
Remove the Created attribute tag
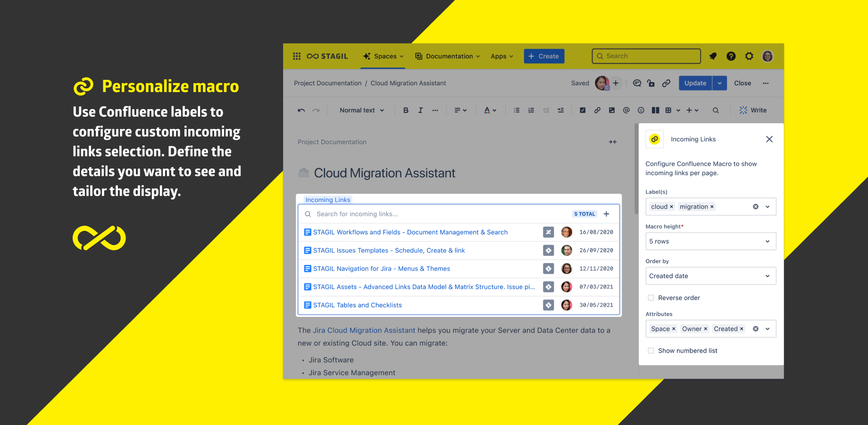[742, 329]
